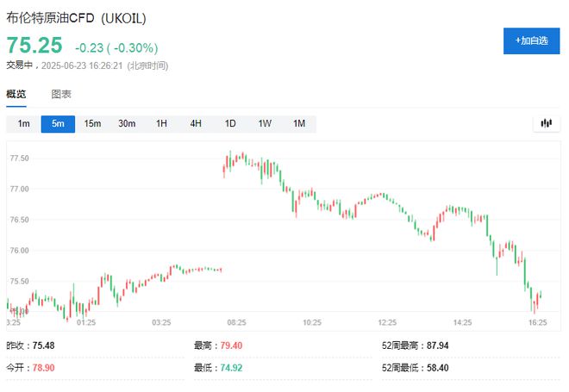Select the 1W timeframe

pos(265,124)
